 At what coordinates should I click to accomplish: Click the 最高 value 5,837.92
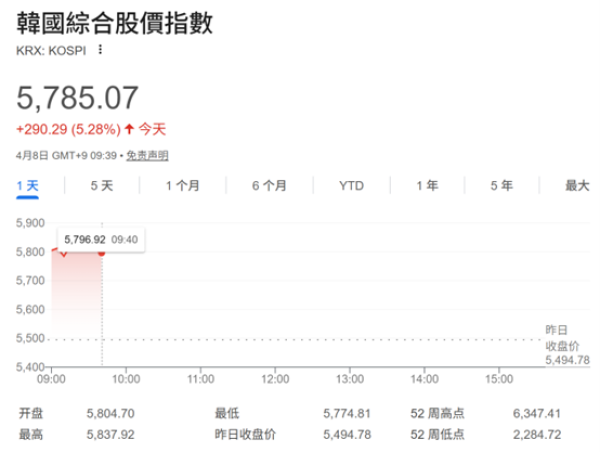[110, 433]
